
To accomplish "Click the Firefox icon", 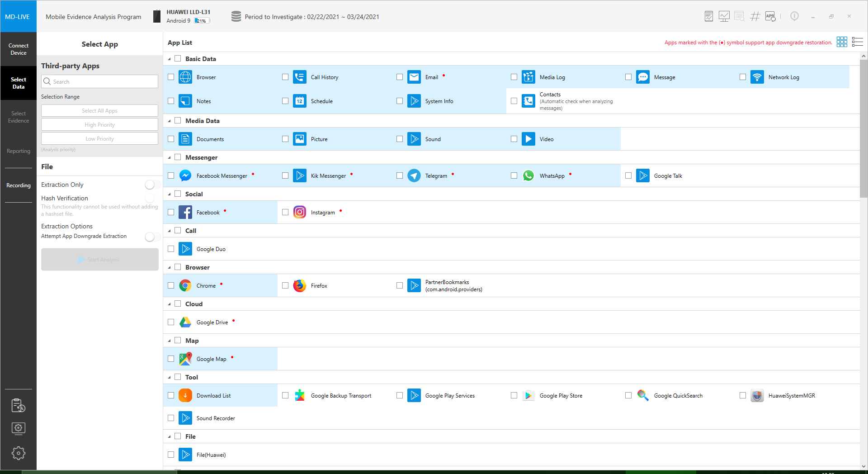I will point(300,285).
